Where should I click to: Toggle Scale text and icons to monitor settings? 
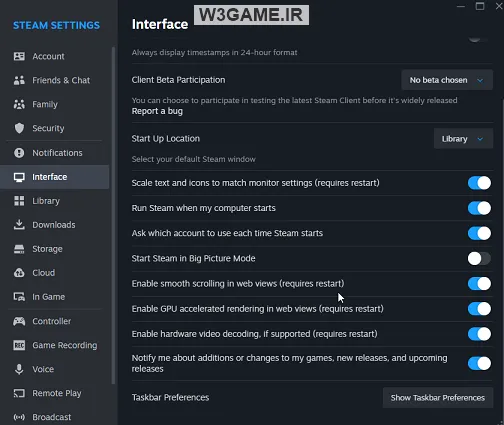(x=479, y=183)
